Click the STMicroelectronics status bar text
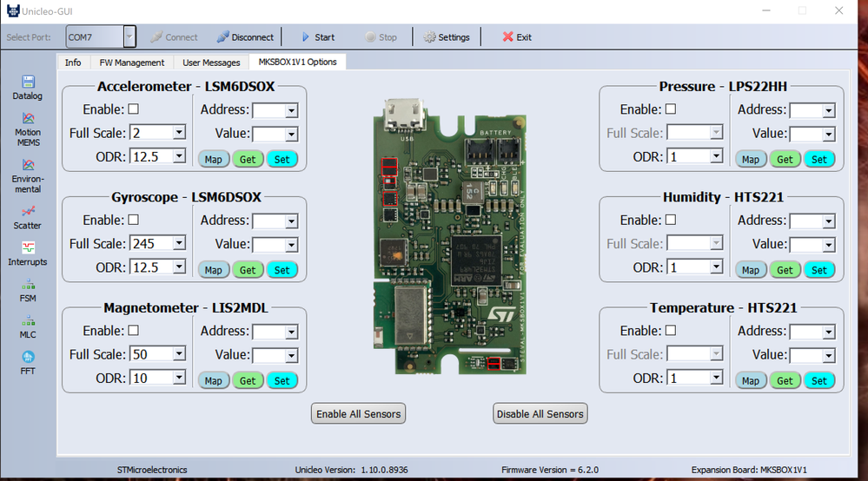This screenshot has height=481, width=868. [152, 470]
